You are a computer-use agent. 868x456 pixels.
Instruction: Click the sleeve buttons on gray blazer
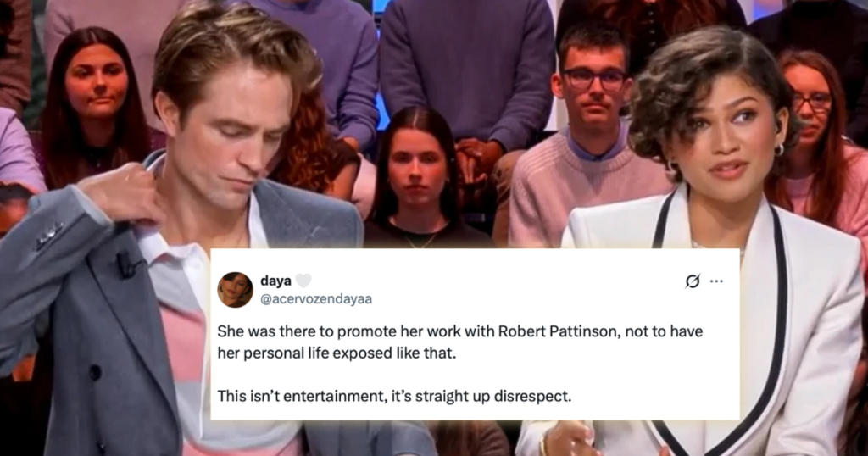tap(50, 235)
